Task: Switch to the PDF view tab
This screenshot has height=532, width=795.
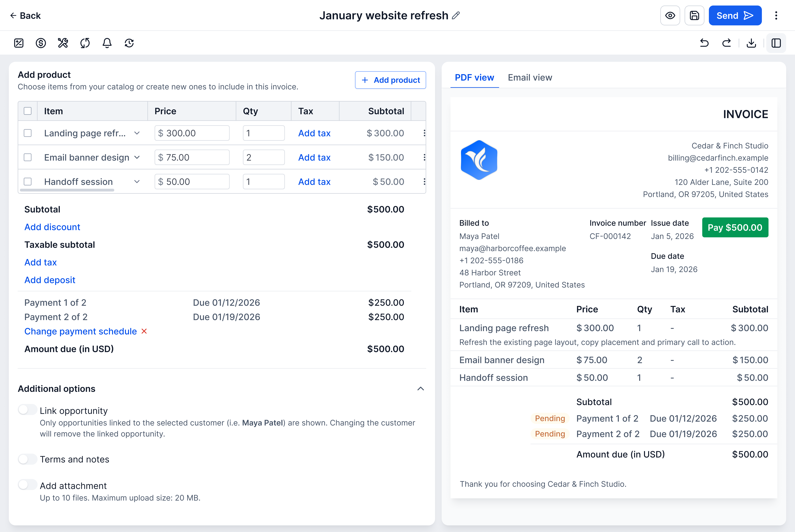Action: (x=474, y=78)
